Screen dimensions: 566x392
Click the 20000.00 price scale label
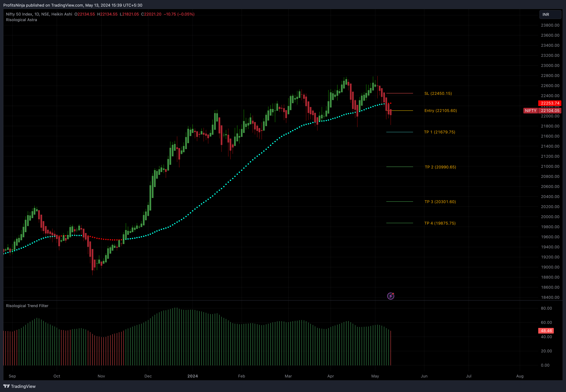[550, 217]
